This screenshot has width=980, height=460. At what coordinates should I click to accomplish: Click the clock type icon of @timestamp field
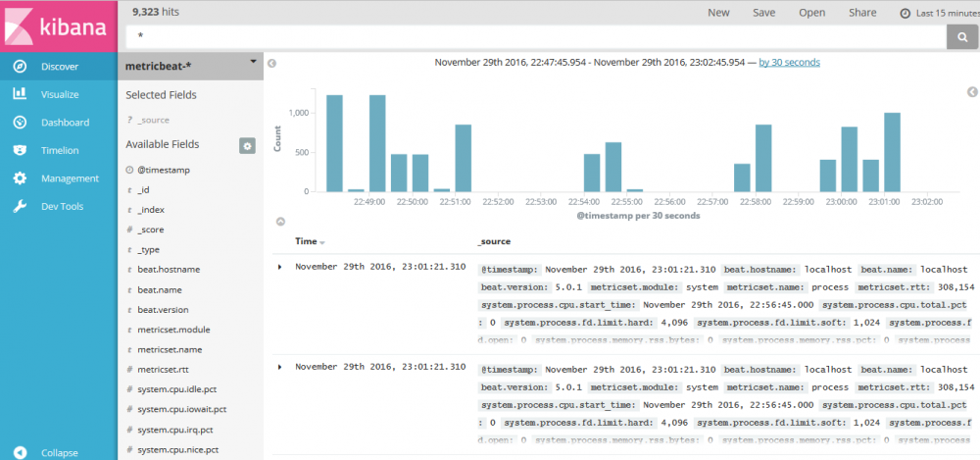[129, 170]
